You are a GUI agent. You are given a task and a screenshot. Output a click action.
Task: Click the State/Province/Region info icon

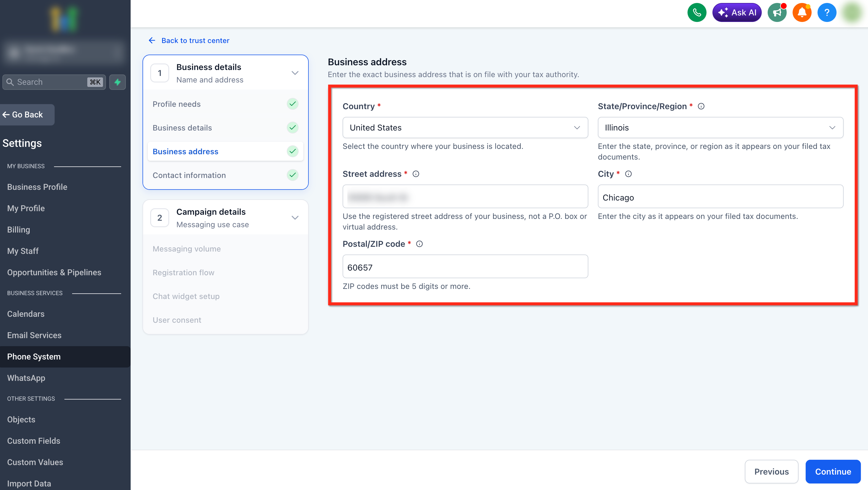point(701,106)
